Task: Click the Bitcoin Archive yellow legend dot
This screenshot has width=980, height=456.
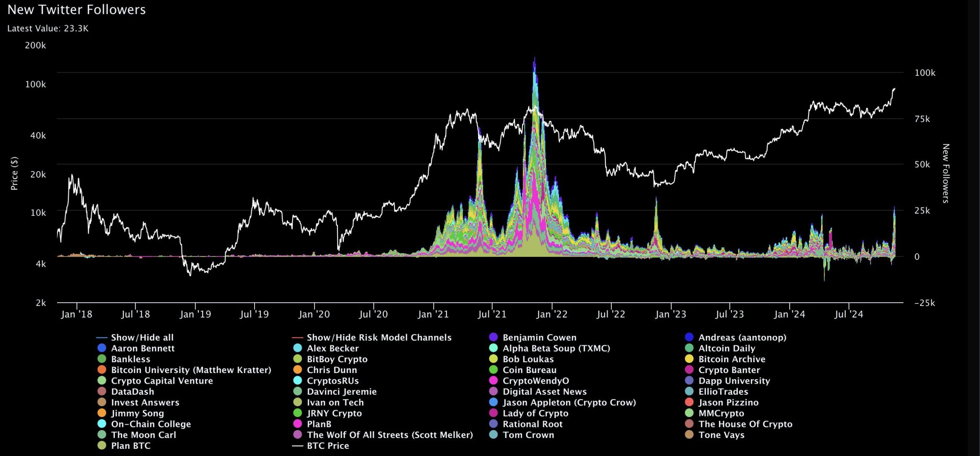Action: [x=689, y=359]
